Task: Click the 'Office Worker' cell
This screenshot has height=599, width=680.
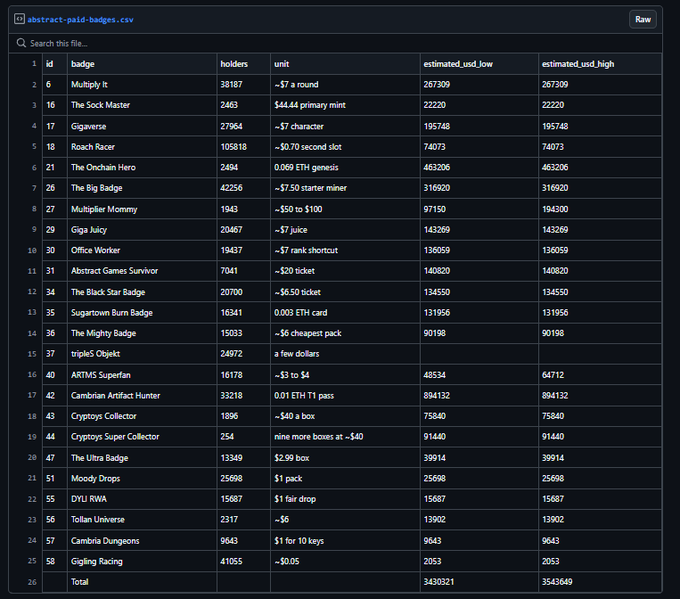Action: tap(142, 250)
